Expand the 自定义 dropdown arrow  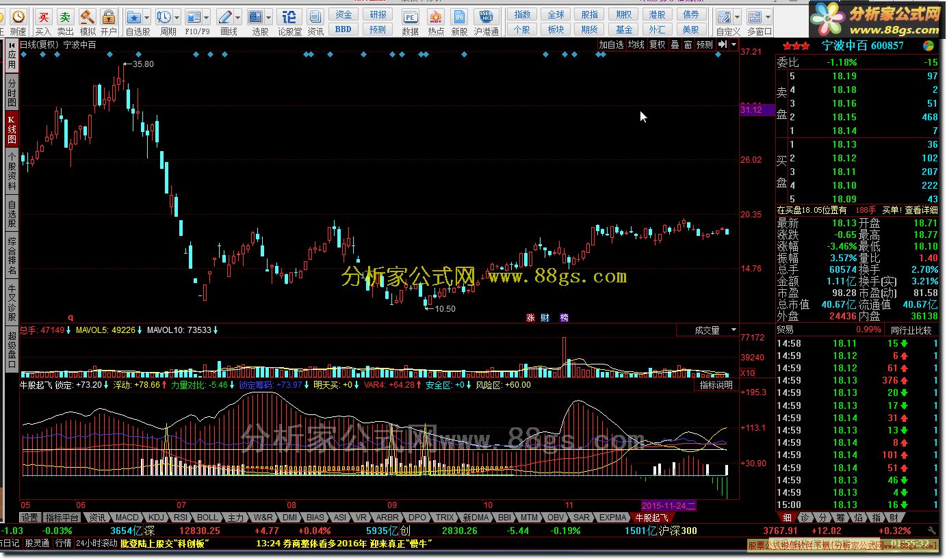click(x=736, y=17)
